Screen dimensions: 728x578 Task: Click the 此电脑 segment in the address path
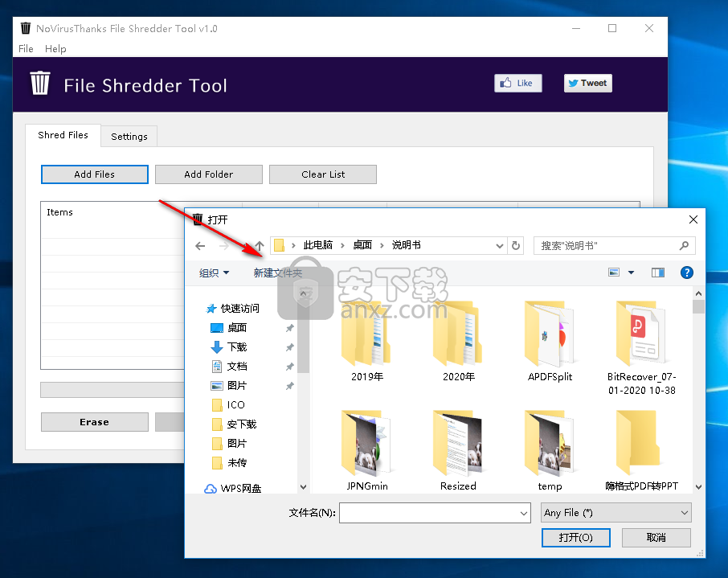tap(317, 245)
